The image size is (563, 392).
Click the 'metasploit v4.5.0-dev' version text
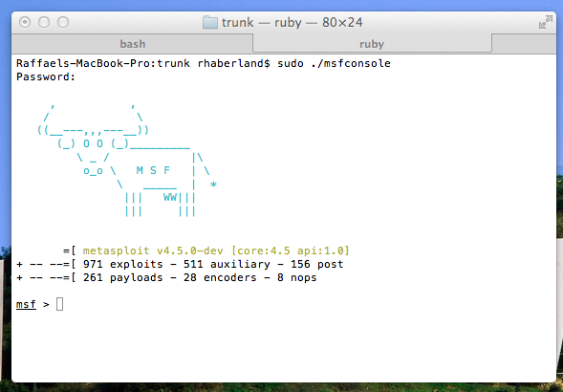coord(153,250)
